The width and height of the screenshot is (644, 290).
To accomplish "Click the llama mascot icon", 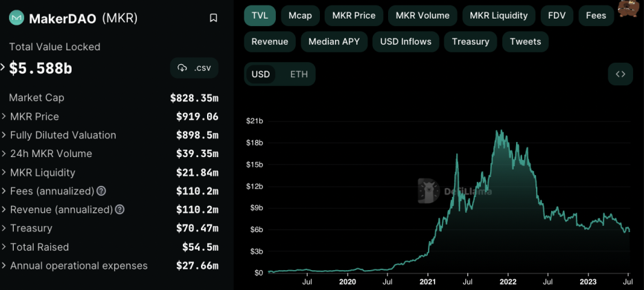I will click(628, 9).
